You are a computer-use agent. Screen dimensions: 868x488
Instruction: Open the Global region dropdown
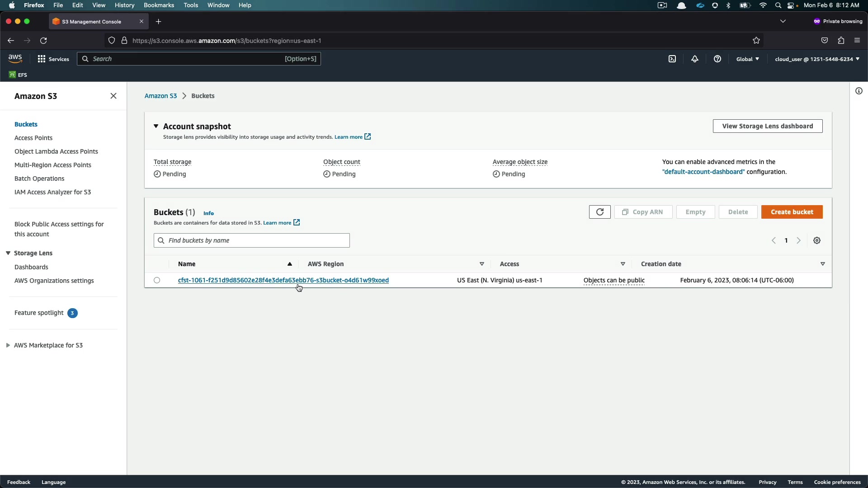tap(747, 59)
